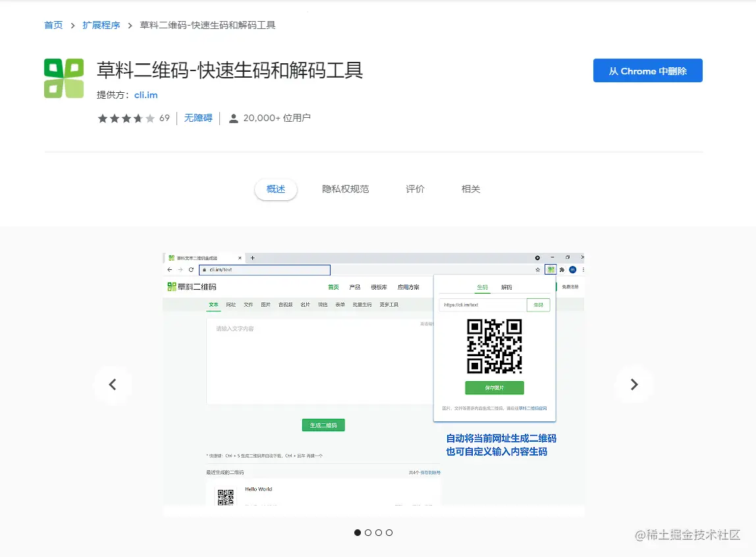Viewport: 756px width, 557px height.
Task: Click the puzzle extensions icon in preview
Action: coord(562,270)
